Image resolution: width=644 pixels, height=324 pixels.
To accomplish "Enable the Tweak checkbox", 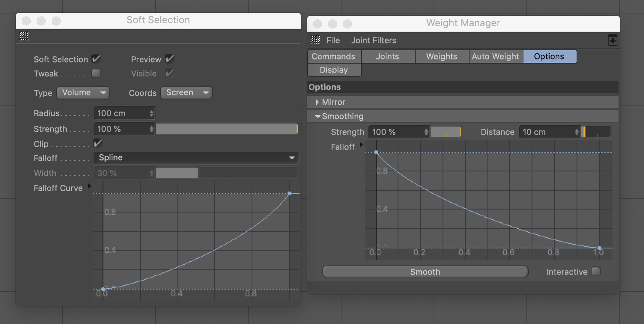I will pos(96,73).
